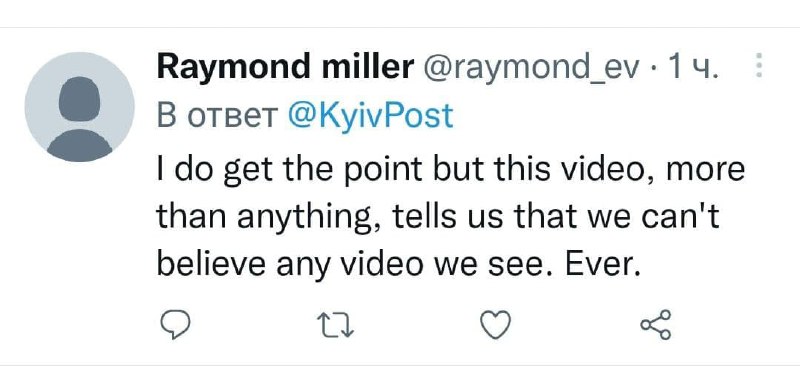This screenshot has height=378, width=800.
Task: Open the three-dot more options menu
Action: point(759,65)
